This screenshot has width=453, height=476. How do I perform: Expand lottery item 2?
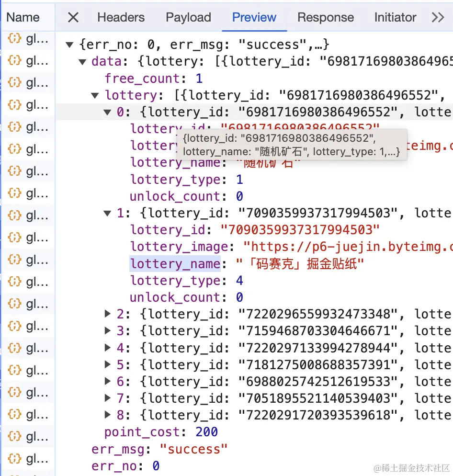pos(107,314)
